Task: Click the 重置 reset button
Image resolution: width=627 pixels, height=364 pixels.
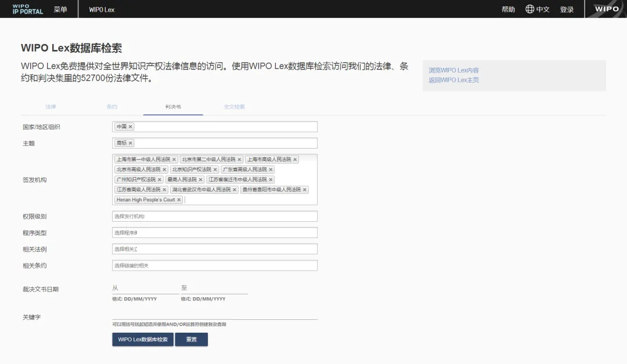Action: coord(192,340)
